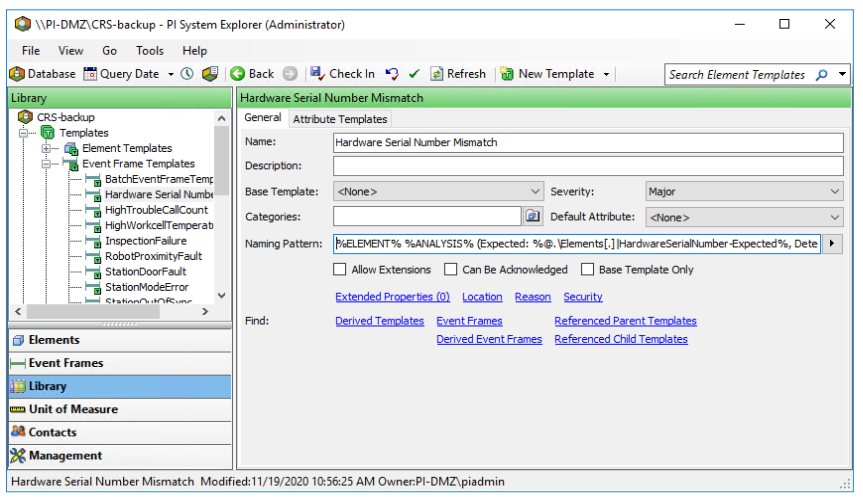The image size is (863, 502).
Task: Open the View menu
Action: pos(70,51)
